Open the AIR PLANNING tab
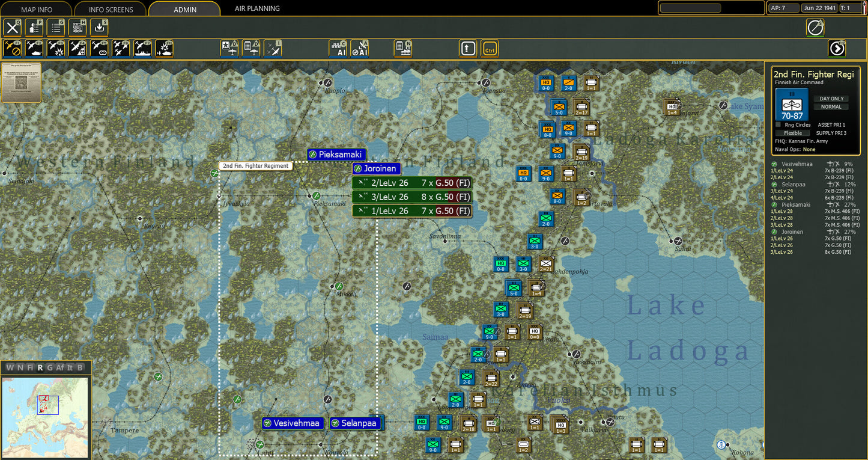Screen dimensions: 868x460 tap(257, 8)
